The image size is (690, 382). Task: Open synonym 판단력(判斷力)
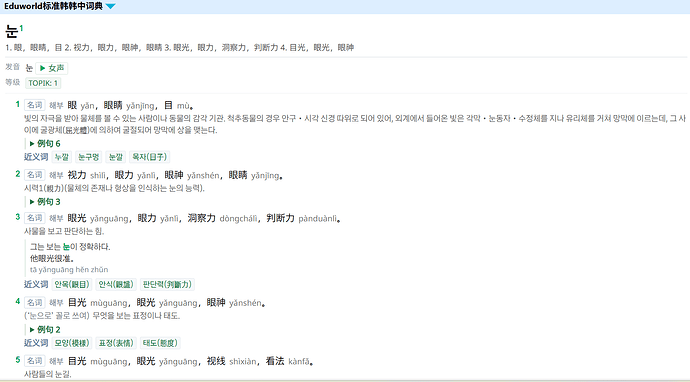(x=167, y=285)
